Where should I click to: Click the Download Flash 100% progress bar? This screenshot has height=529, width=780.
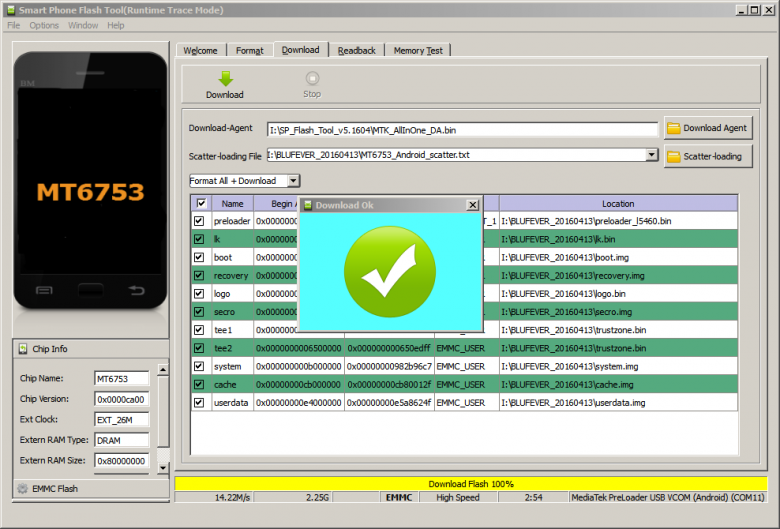(x=471, y=484)
